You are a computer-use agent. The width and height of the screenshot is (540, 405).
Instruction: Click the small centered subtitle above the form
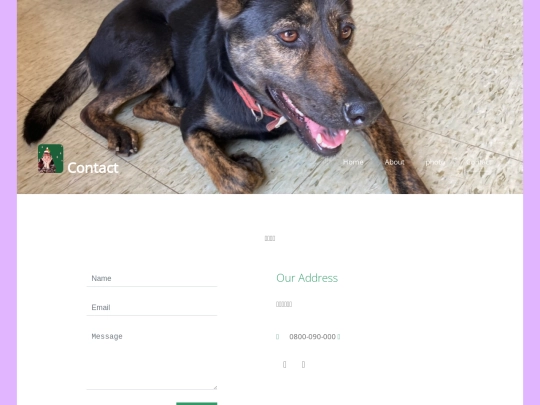tap(270, 238)
